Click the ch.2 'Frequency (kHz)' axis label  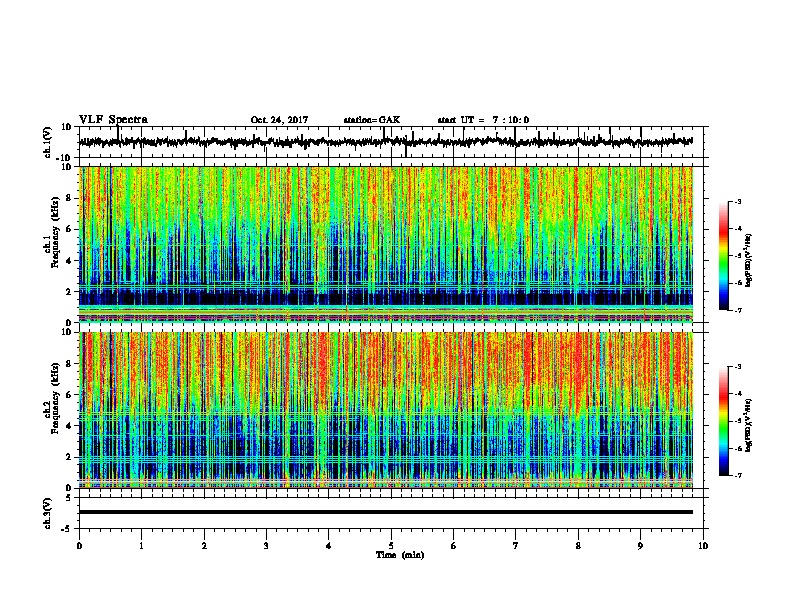55,398
